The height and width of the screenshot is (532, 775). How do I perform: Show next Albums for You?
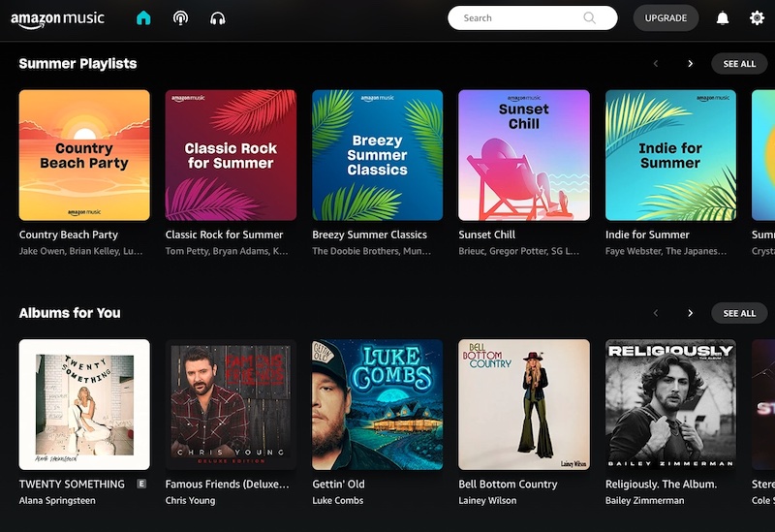coord(690,313)
